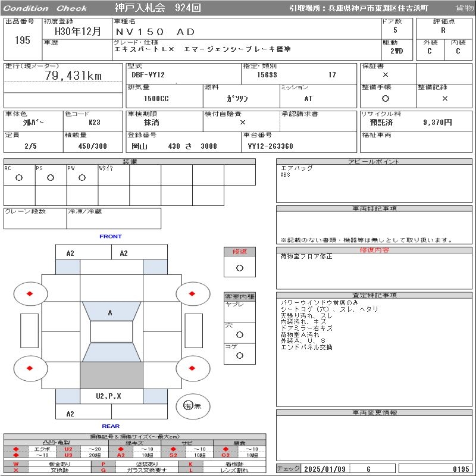Toggle the コゲ interior burn circle
Viewport: 476px width, 476px height.
click(239, 355)
